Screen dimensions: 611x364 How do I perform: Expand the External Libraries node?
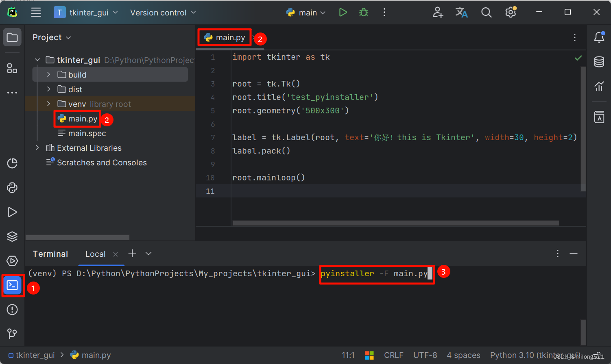[37, 148]
